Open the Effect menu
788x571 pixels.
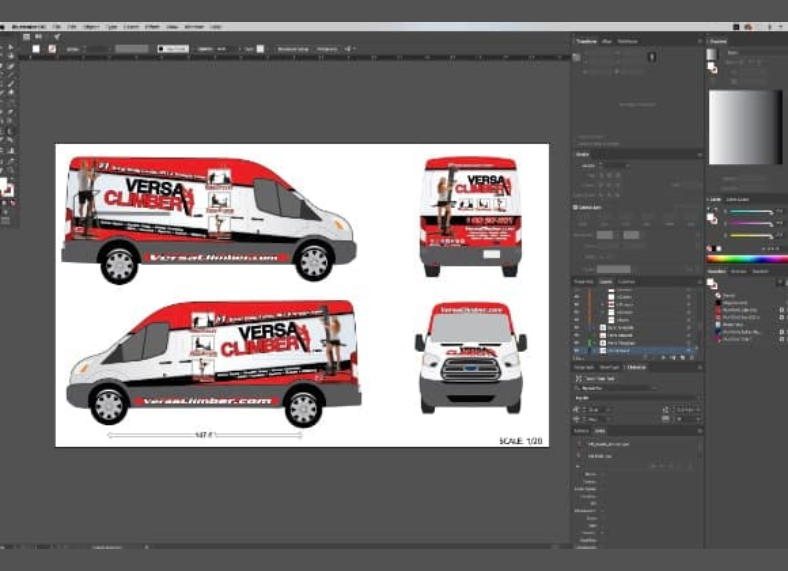click(x=152, y=27)
